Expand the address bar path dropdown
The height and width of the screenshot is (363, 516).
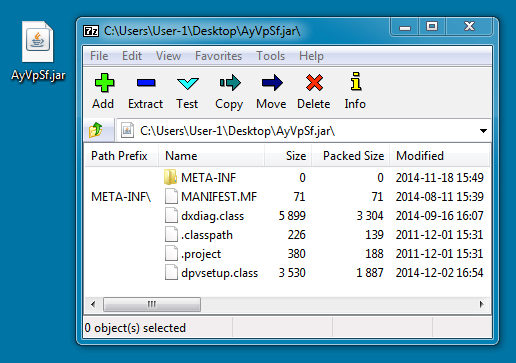pos(483,131)
